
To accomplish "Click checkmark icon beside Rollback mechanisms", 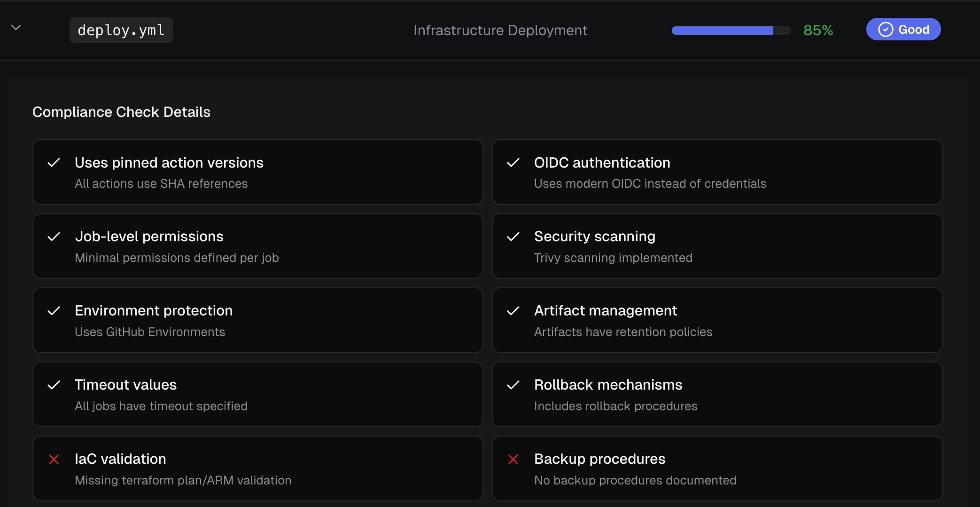I will tap(513, 385).
